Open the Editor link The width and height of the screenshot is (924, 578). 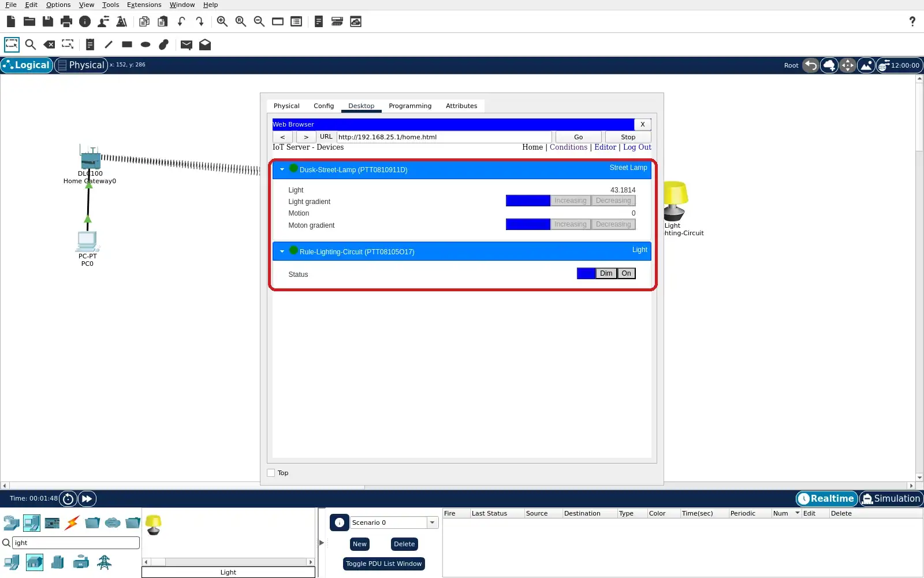[x=605, y=147]
